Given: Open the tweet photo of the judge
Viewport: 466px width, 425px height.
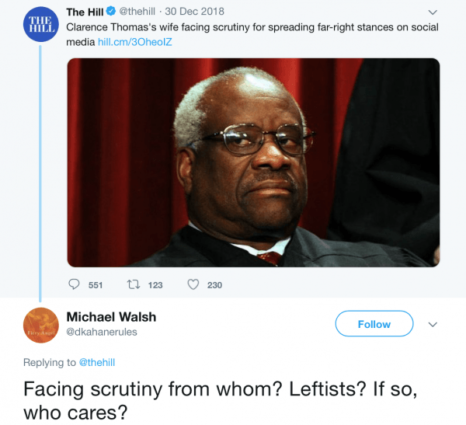Looking at the screenshot, I should [253, 163].
